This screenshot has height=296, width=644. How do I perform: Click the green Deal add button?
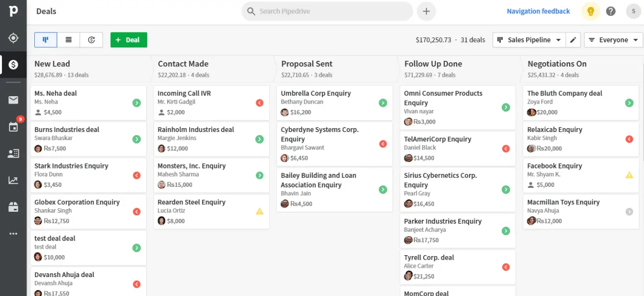click(x=128, y=40)
